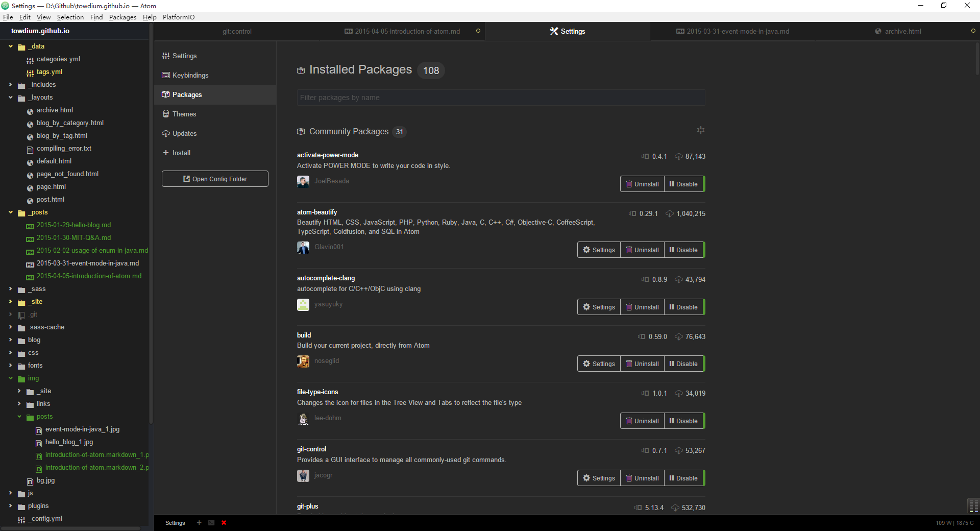Collapse the _layouts folder
Image resolution: width=980 pixels, height=531 pixels.
[x=11, y=98]
